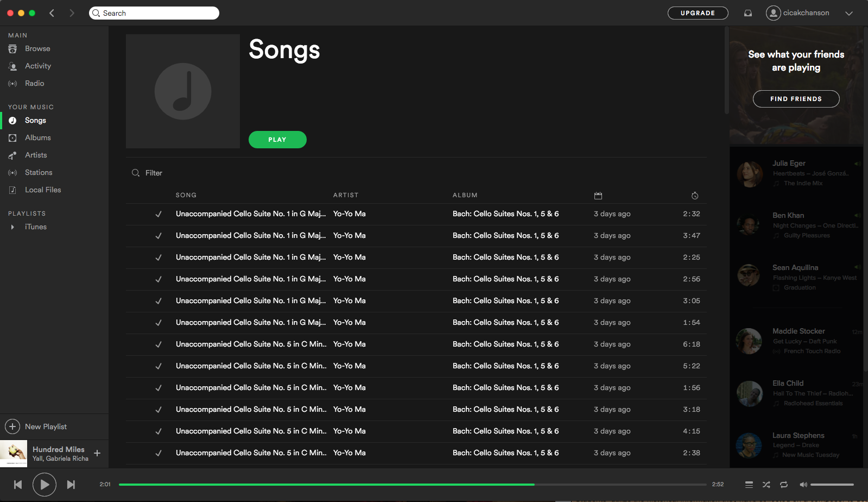Go forward with the right arrow
868x502 pixels.
[x=72, y=13]
